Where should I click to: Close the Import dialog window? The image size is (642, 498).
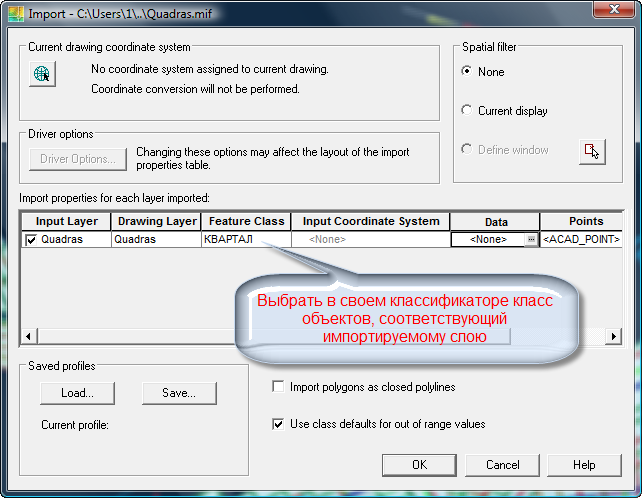coord(614,10)
